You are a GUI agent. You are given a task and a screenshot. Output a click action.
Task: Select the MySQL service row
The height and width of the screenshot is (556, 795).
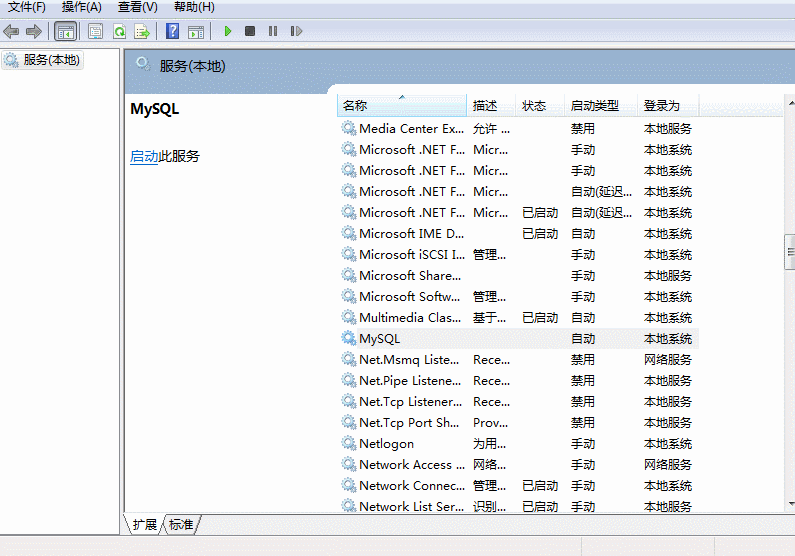(x=518, y=339)
